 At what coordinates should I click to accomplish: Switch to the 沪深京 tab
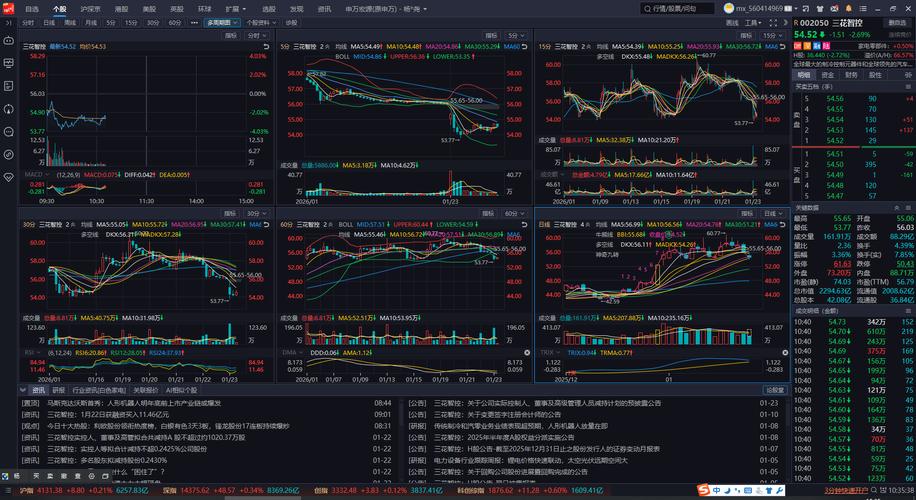tap(90, 8)
